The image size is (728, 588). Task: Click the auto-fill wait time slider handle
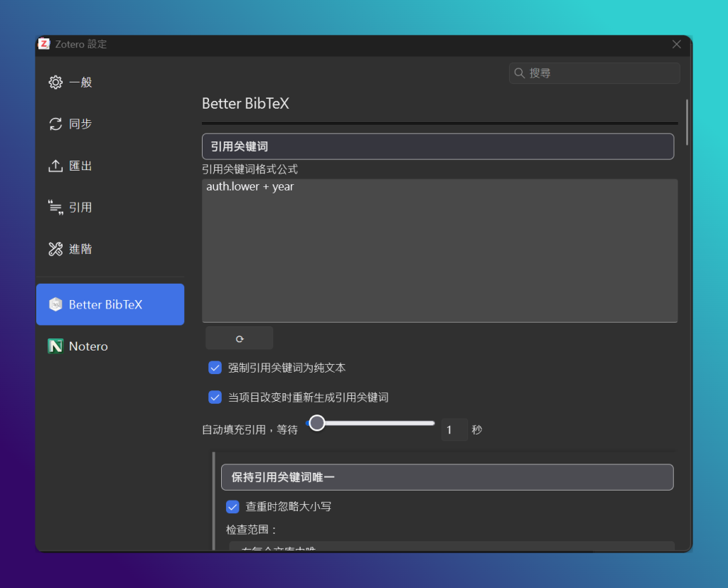(317, 423)
